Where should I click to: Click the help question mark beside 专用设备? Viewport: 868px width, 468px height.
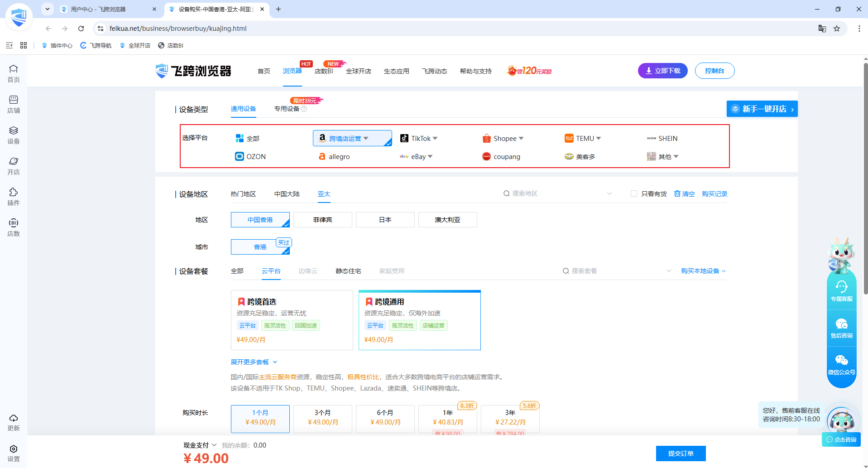pyautogui.click(x=304, y=109)
